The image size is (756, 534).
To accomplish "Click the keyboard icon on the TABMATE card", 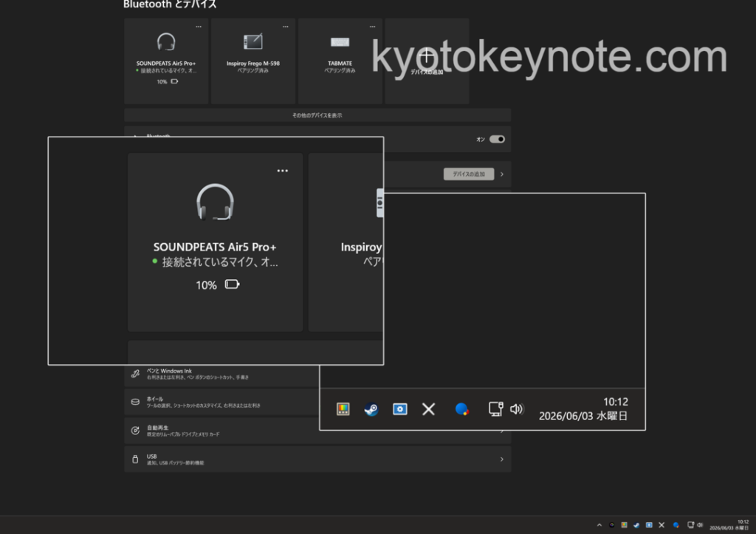I will point(340,42).
